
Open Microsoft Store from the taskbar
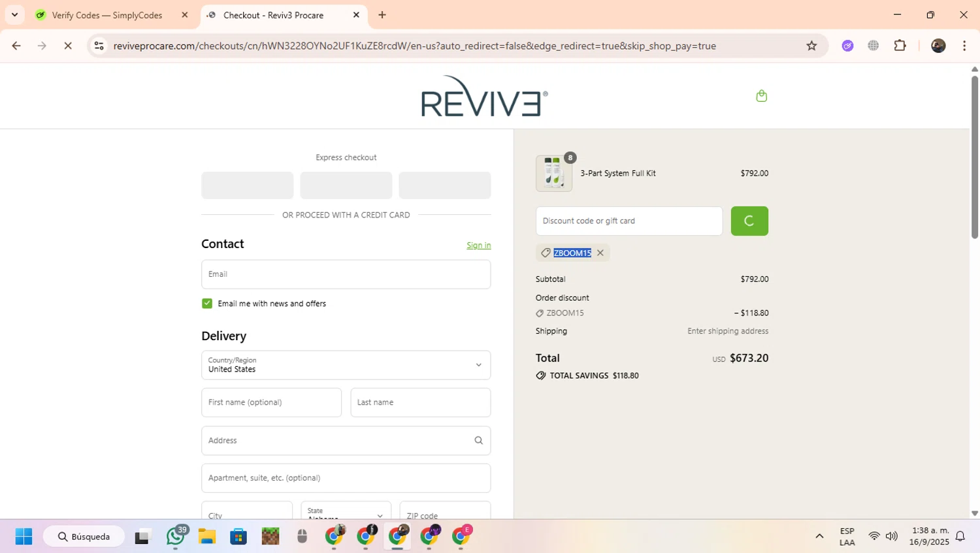tap(238, 537)
